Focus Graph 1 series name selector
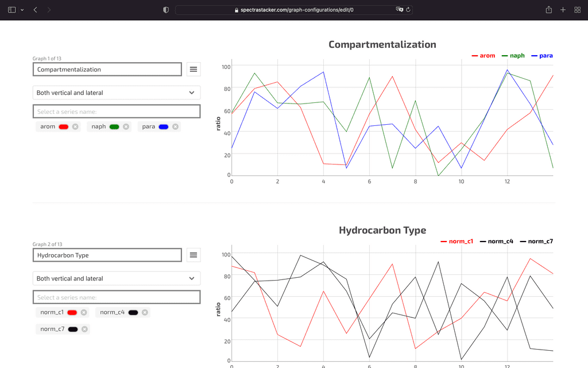 coord(117,112)
